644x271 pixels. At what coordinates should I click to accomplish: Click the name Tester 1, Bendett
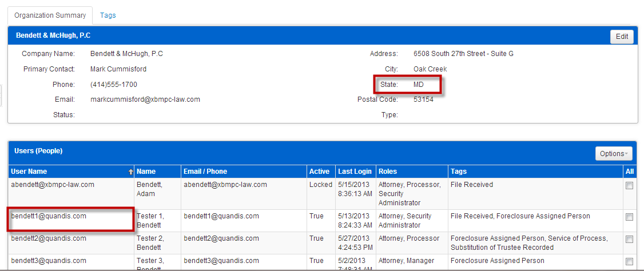(x=150, y=221)
